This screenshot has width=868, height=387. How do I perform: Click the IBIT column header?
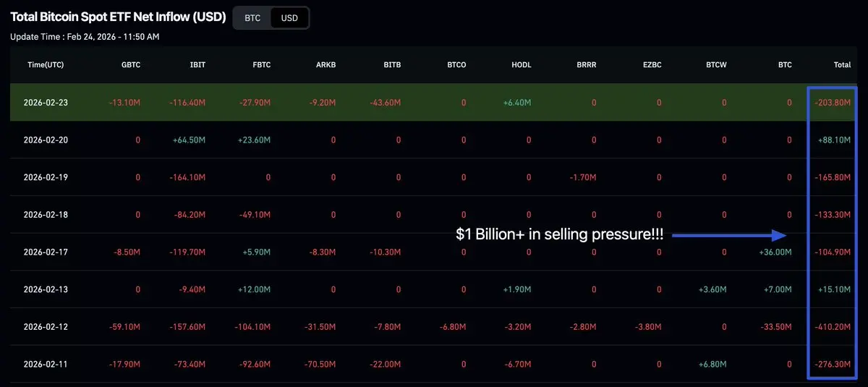click(x=197, y=65)
